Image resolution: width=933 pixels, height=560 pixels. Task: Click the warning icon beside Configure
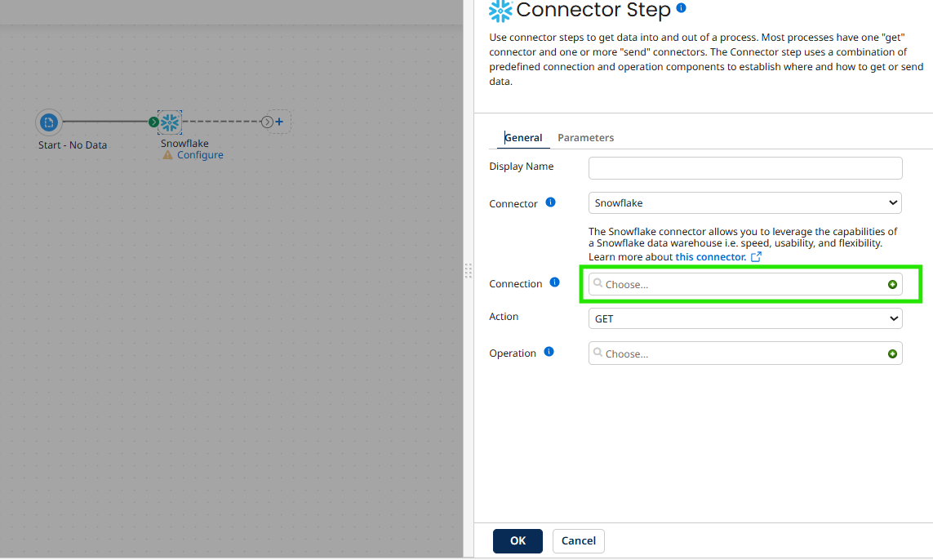[168, 155]
